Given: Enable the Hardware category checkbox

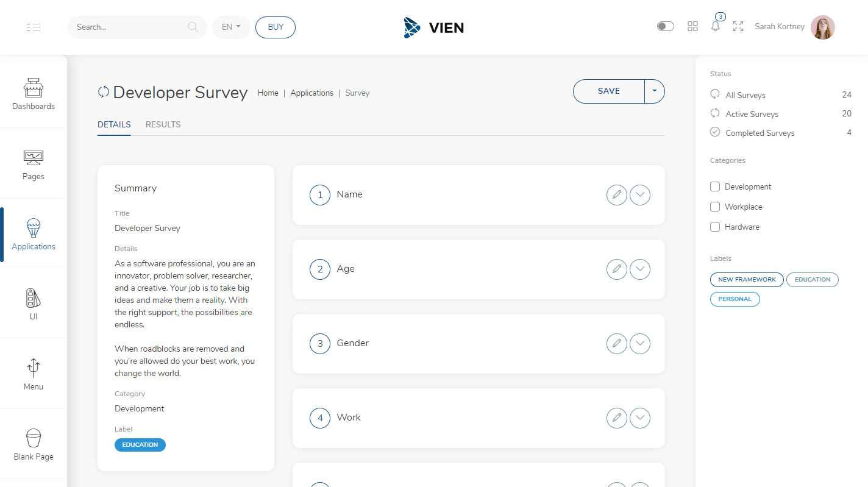Looking at the screenshot, I should pyautogui.click(x=715, y=227).
